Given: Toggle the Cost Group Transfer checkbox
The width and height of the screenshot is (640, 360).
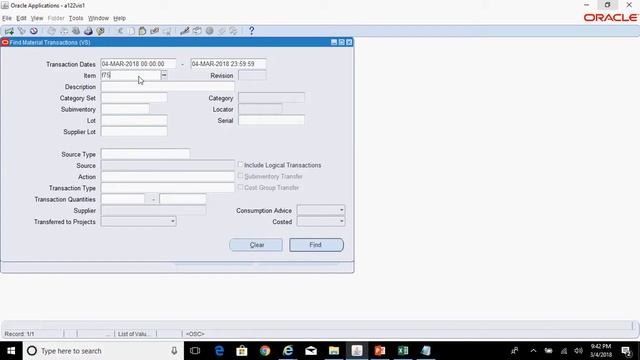Looking at the screenshot, I should click(240, 187).
